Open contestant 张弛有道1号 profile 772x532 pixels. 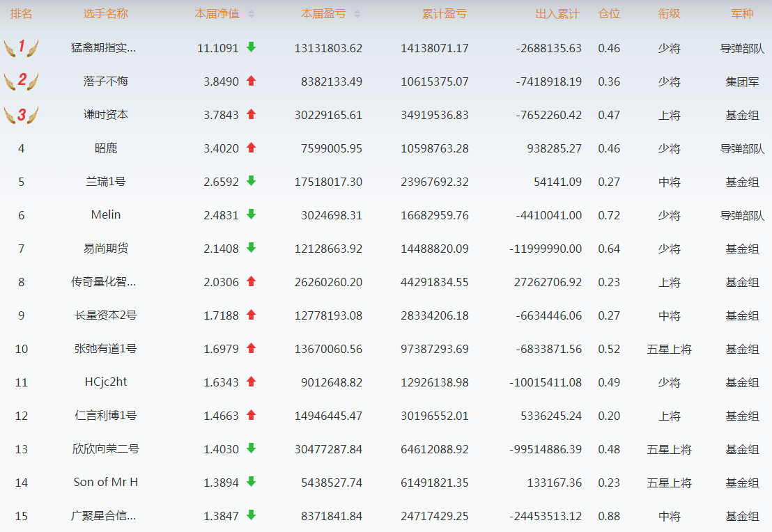click(105, 349)
